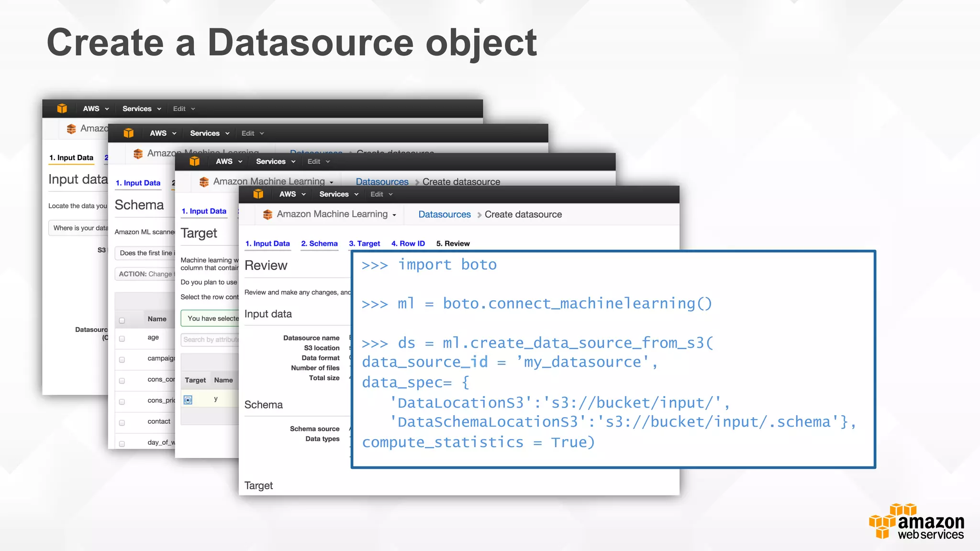Screen dimensions: 980x551
Task: Click Amazon Machine Learning icon in third window
Action: click(204, 182)
